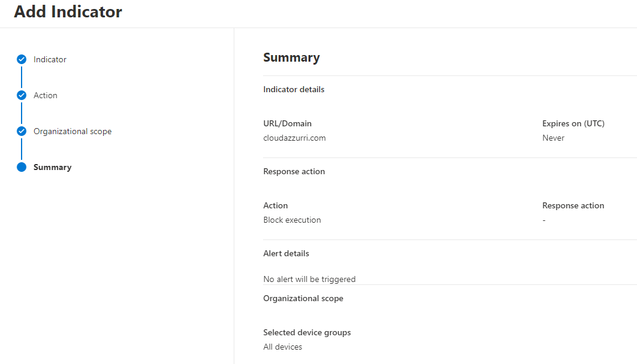Click the No alert will be triggered text

(x=309, y=279)
